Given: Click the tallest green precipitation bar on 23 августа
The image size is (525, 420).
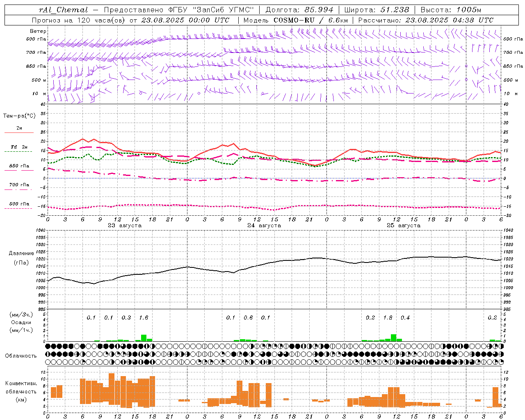Looking at the screenshot, I should click(144, 338).
